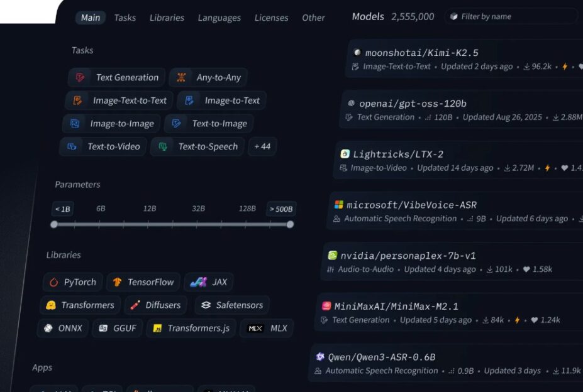
Task: Click the PyTorch flame icon
Action: 54,283
